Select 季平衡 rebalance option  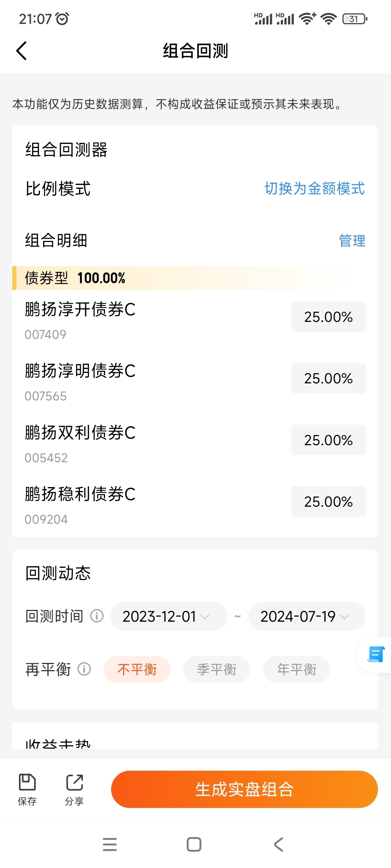(216, 669)
